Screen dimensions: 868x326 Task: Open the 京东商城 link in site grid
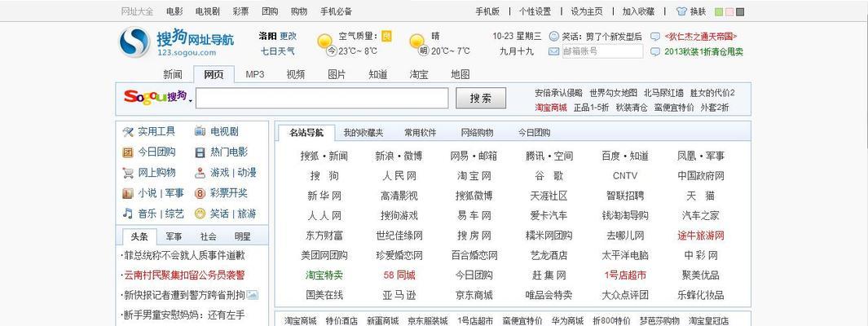[x=474, y=295]
